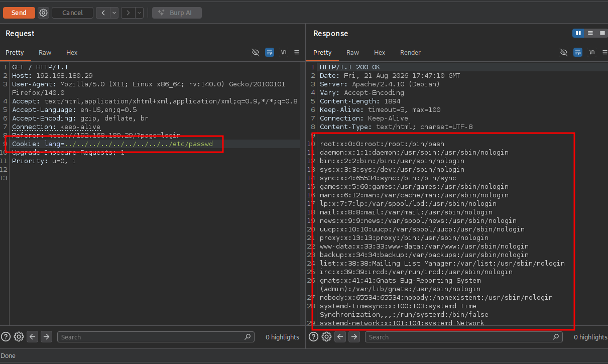Open the history forward dropdown arrow
Image resolution: width=608 pixels, height=364 pixels.
coord(139,13)
